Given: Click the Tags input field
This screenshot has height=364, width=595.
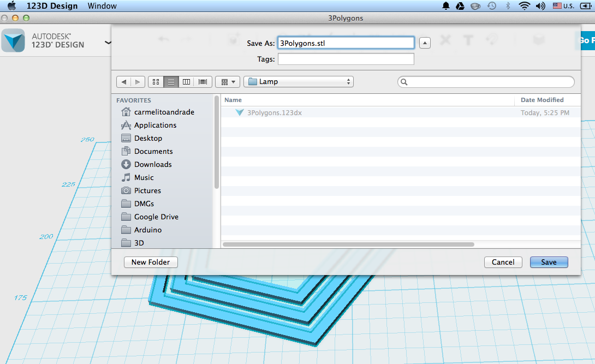Looking at the screenshot, I should coord(346,59).
